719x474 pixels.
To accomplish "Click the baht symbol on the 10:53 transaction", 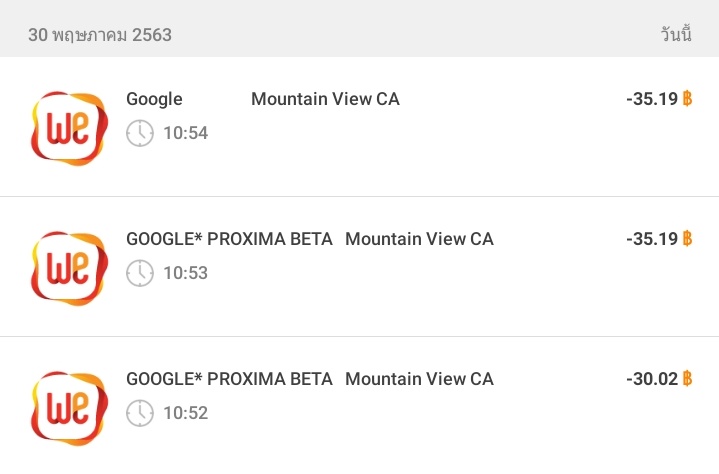I will pos(687,239).
